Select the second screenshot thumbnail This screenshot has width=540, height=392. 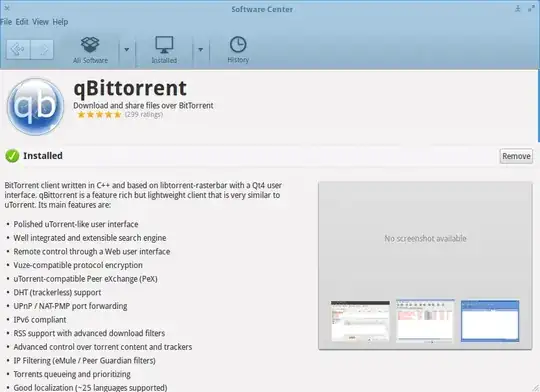pos(425,321)
